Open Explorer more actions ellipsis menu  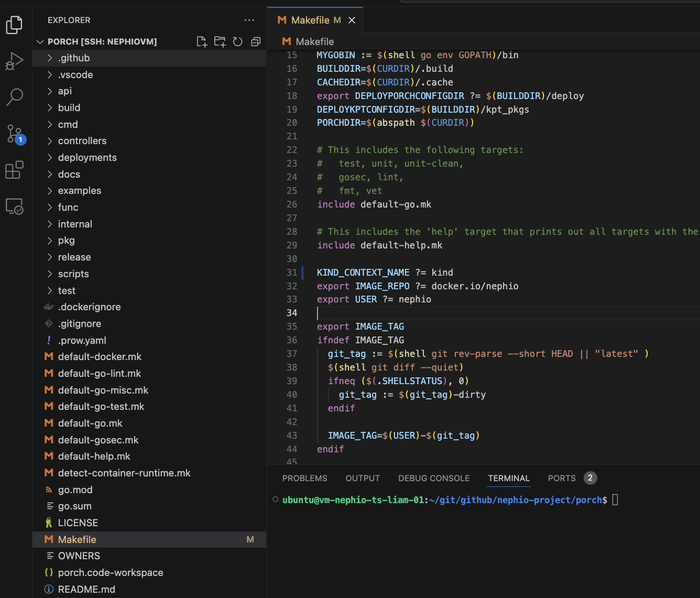click(249, 20)
